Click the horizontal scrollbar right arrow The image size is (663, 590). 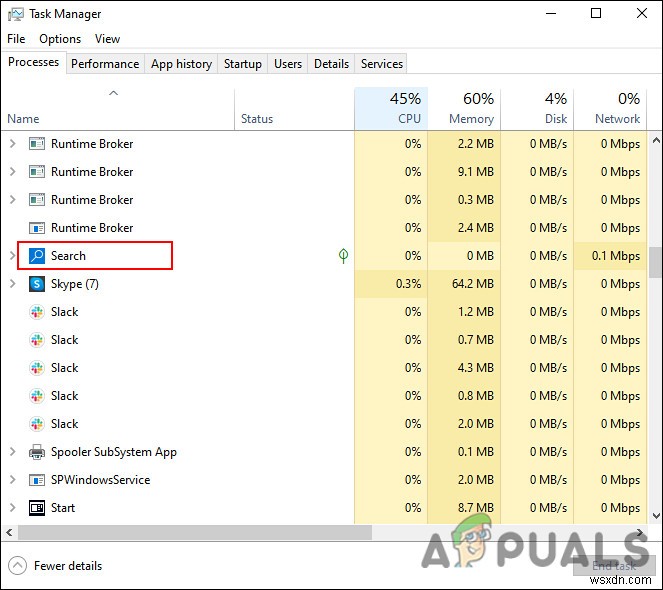tap(640, 532)
